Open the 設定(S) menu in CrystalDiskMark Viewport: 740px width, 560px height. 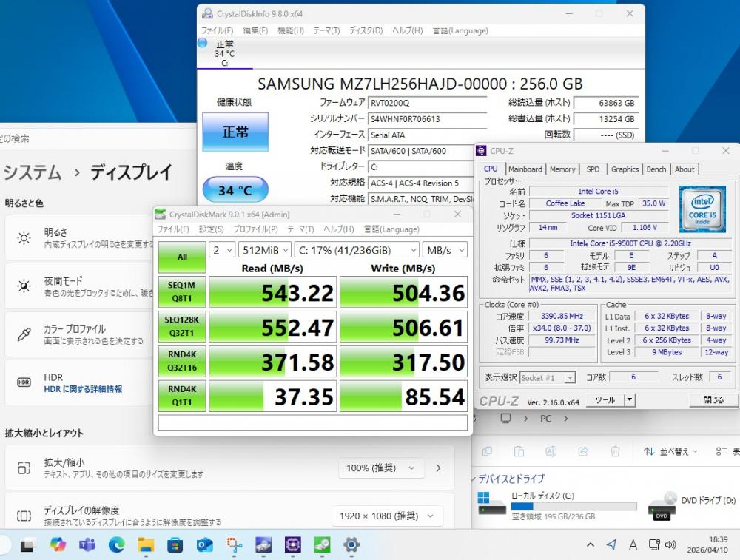click(211, 229)
